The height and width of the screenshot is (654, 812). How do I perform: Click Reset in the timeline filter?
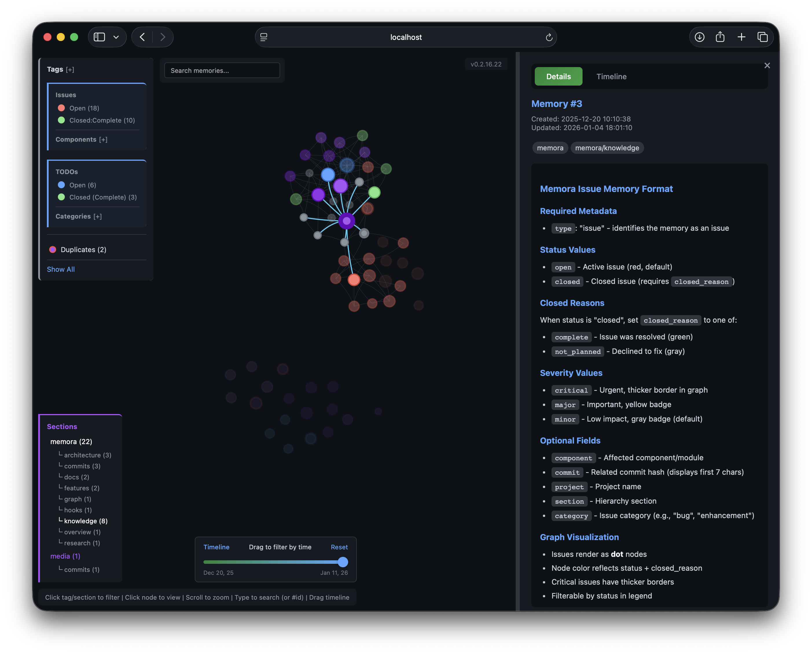pyautogui.click(x=339, y=547)
